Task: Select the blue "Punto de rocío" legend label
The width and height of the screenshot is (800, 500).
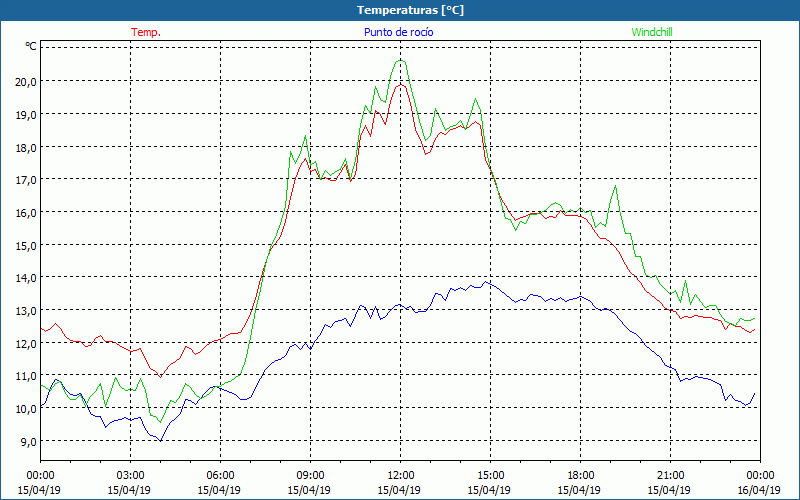Action: (398, 32)
